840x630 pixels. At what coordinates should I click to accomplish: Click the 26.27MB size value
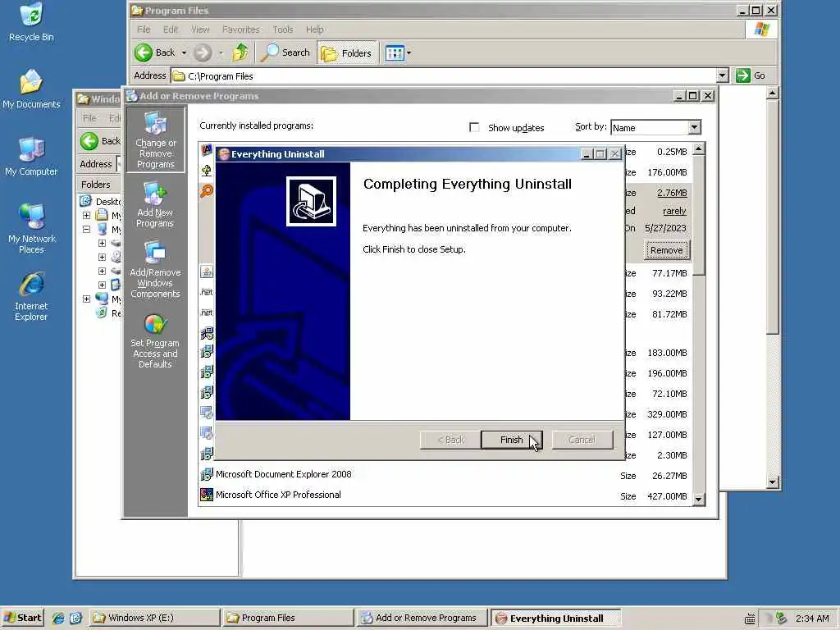coord(669,476)
